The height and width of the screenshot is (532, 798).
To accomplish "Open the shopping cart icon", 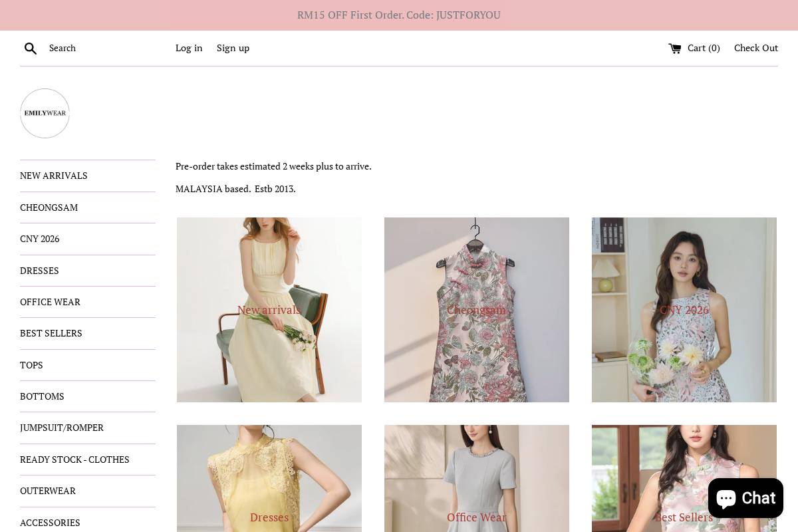I will pyautogui.click(x=676, y=48).
